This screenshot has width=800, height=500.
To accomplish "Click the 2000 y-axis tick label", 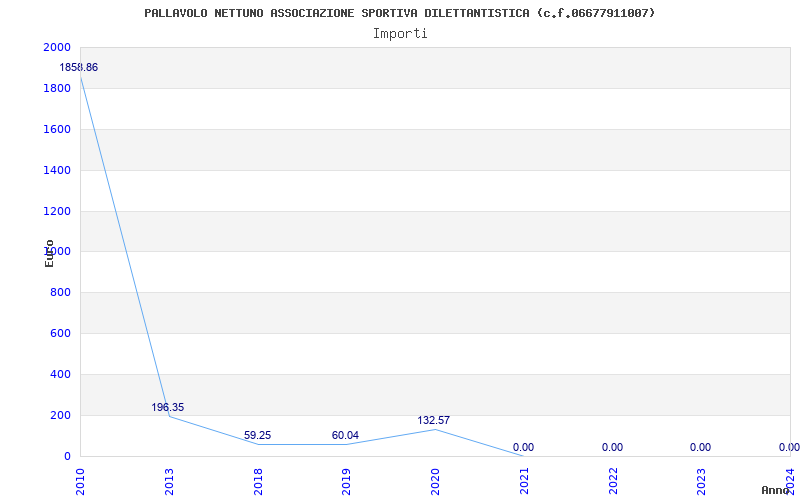I will [x=58, y=47].
